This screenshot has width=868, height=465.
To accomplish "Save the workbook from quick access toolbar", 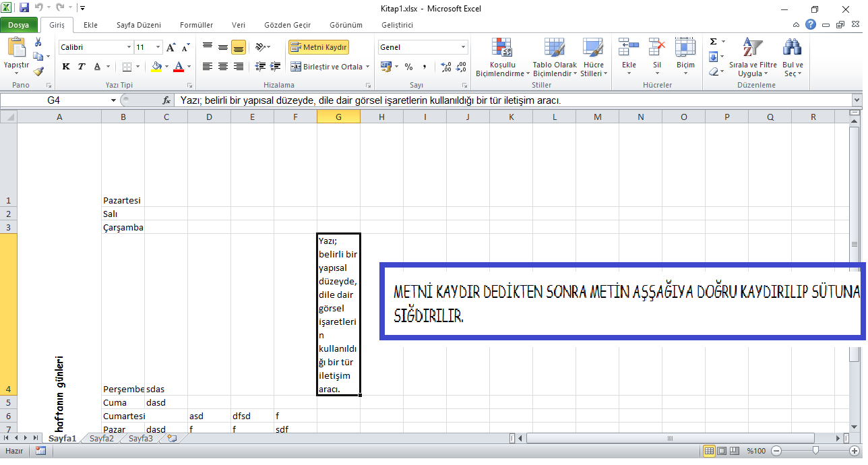I will click(x=24, y=8).
